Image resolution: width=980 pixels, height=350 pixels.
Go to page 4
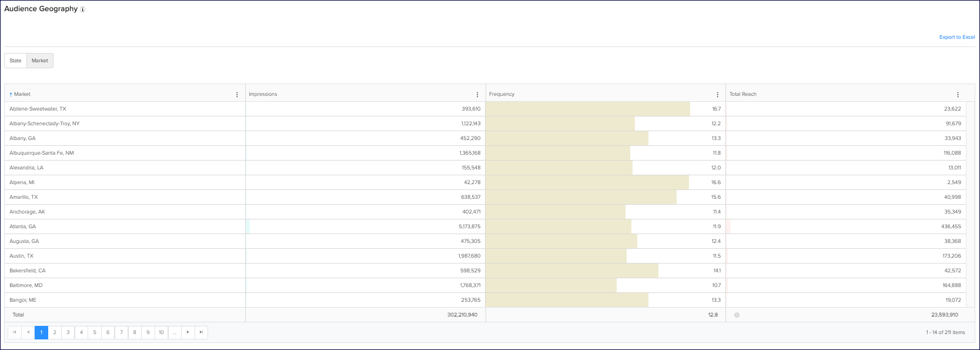click(x=81, y=332)
